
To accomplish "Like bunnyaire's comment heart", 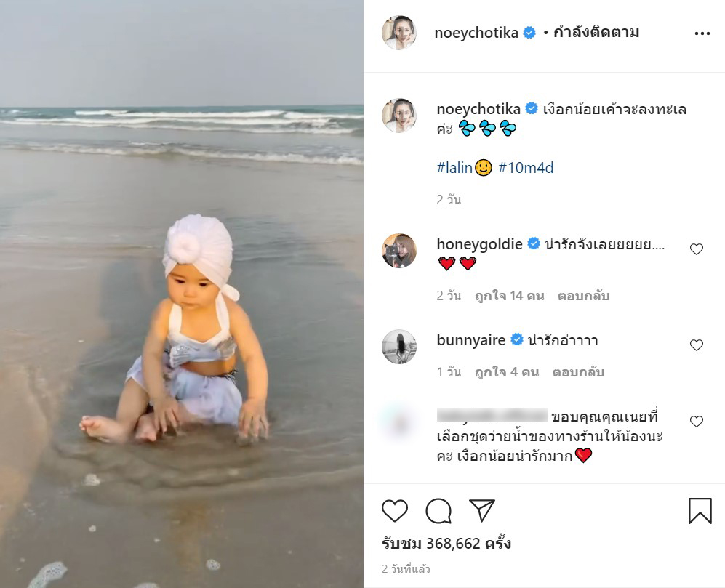I will pyautogui.click(x=697, y=345).
